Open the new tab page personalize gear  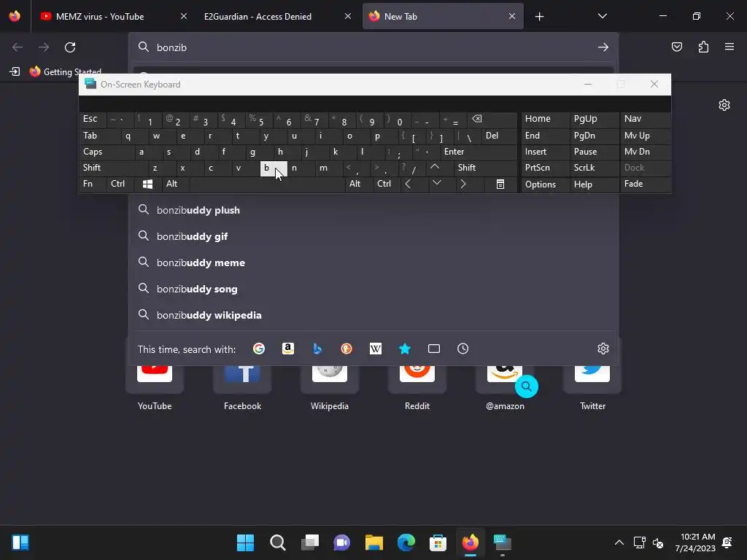click(724, 105)
